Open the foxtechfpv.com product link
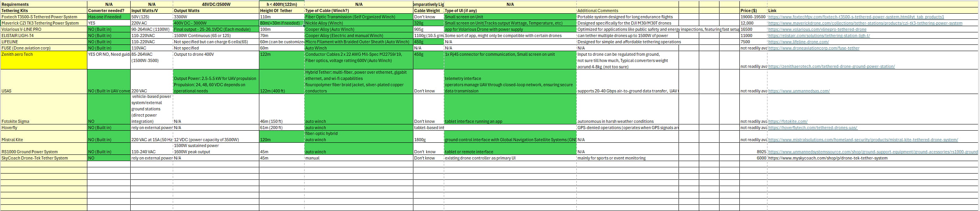This screenshot has height=211, width=980. click(x=856, y=17)
